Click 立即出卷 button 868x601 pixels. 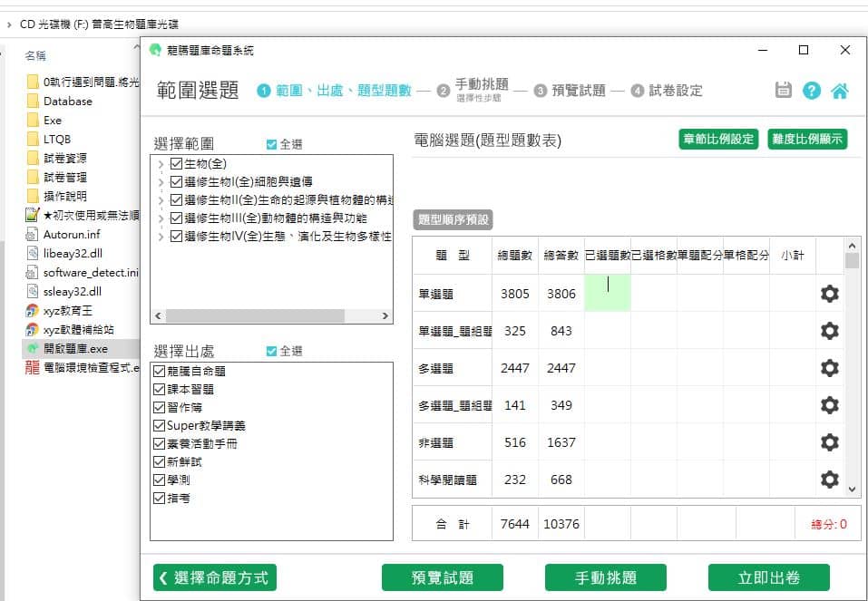click(769, 577)
